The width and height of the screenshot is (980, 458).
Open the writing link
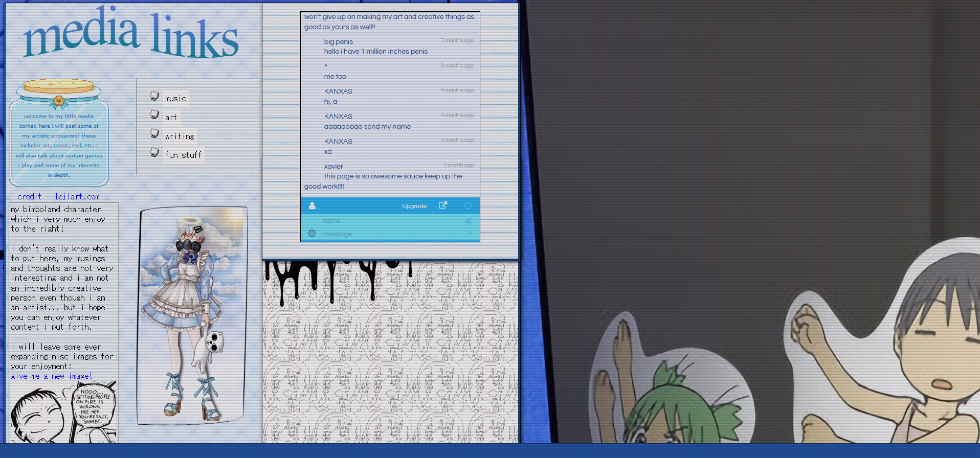pos(180,136)
